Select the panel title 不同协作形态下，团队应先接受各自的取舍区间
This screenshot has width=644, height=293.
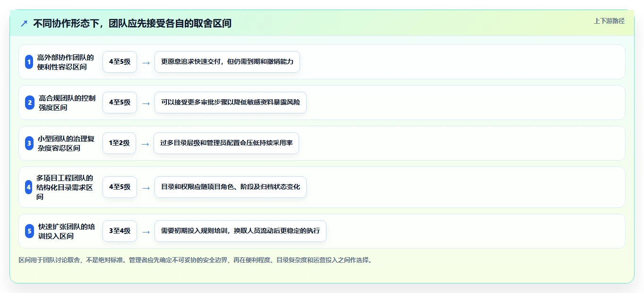pos(132,23)
